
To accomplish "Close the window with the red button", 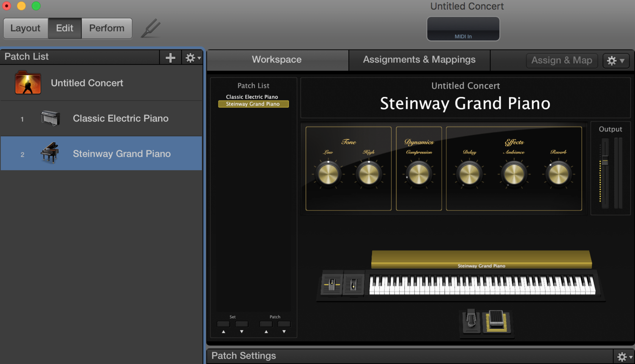I will (x=7, y=6).
